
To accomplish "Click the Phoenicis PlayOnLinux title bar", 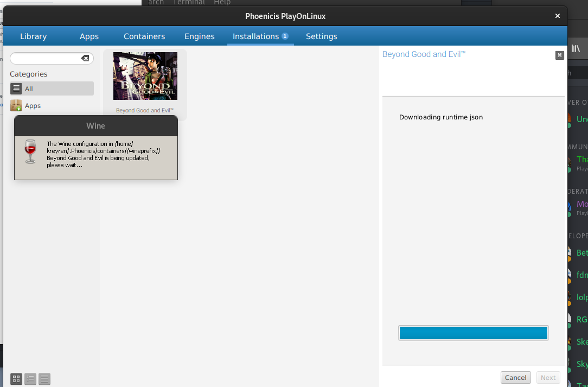I will (285, 16).
